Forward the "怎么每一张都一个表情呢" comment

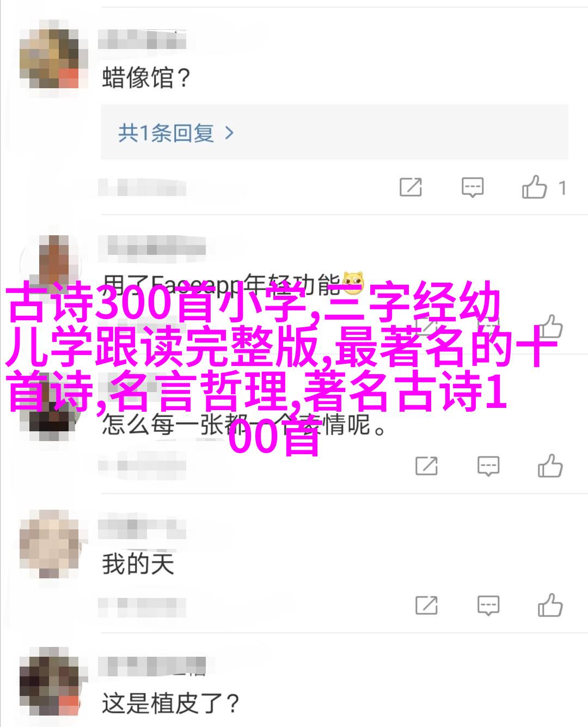click(x=426, y=466)
